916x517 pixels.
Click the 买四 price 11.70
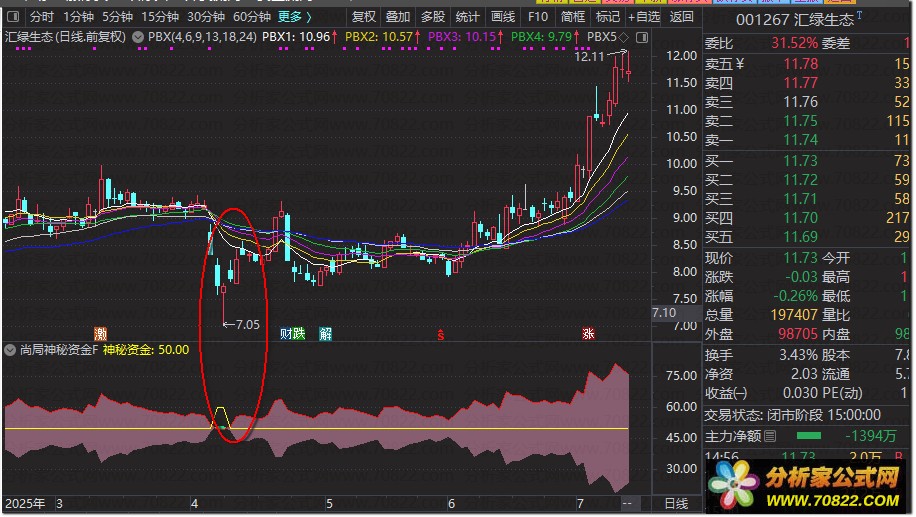800,218
